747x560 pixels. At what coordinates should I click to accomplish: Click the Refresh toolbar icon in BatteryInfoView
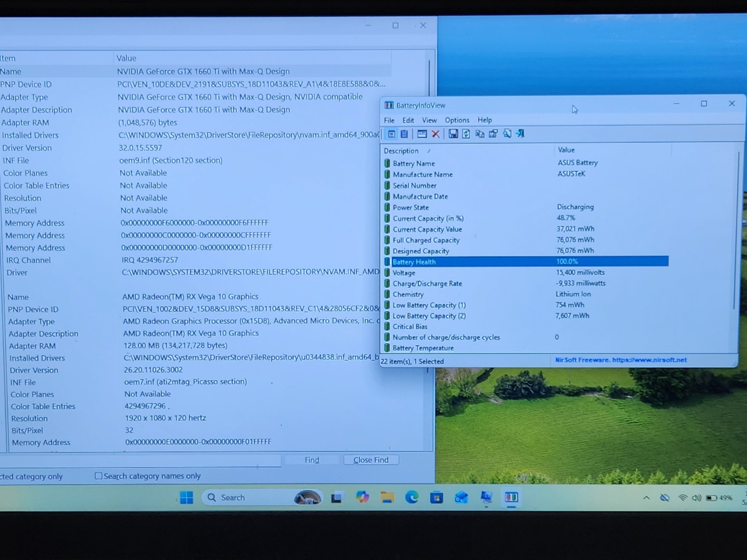466,134
